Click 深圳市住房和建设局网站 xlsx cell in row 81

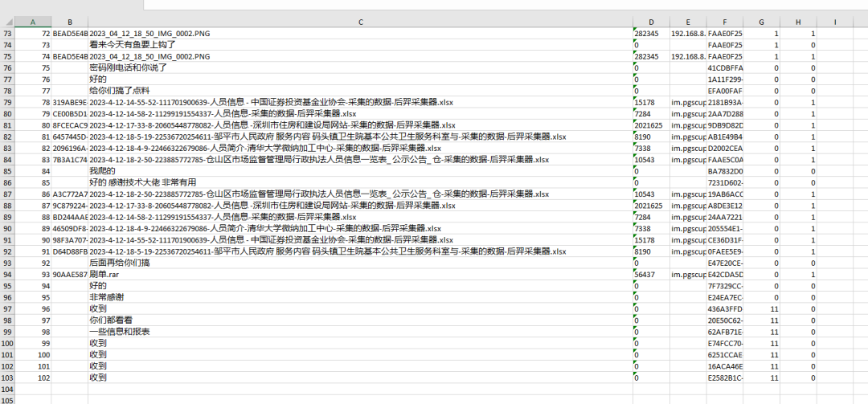coord(360,125)
